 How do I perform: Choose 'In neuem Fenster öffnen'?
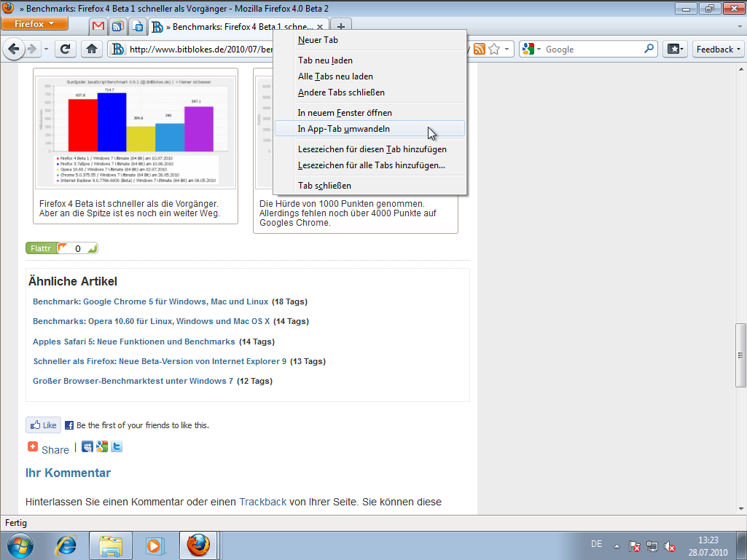369,113
